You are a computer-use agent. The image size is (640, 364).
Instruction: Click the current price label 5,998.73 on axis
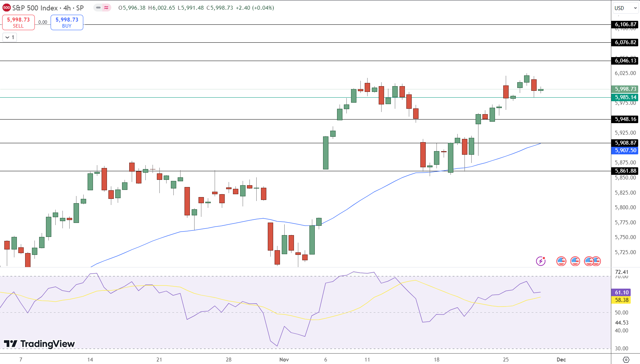point(625,89)
